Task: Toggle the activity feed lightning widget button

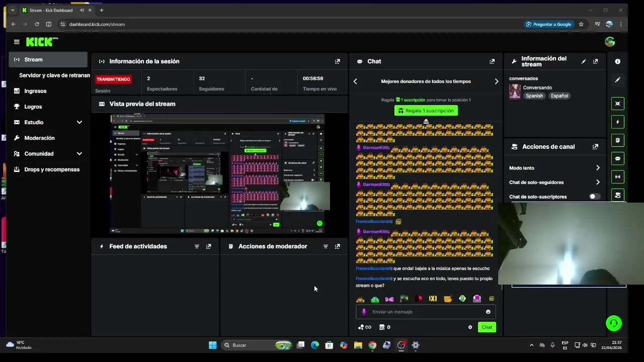Action: [x=617, y=122]
